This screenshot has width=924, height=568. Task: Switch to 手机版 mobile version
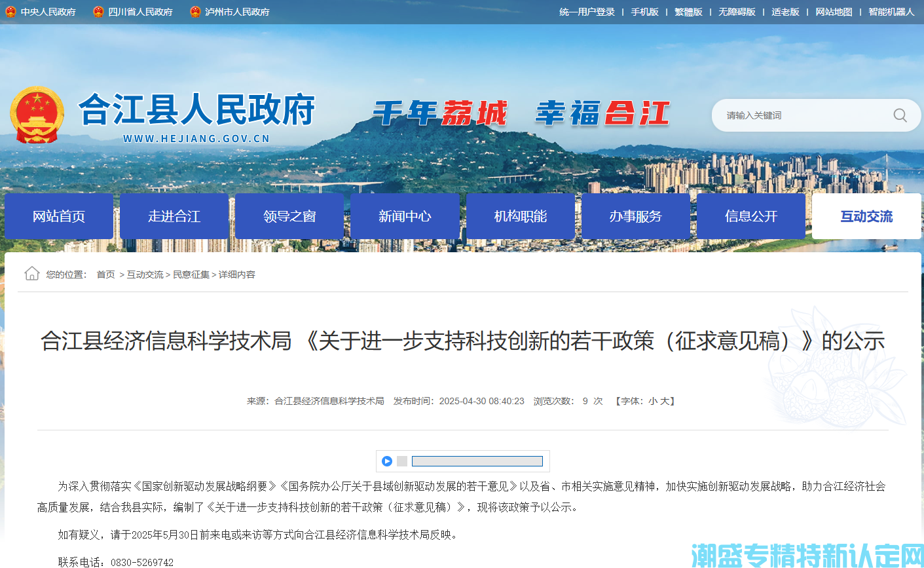(645, 12)
